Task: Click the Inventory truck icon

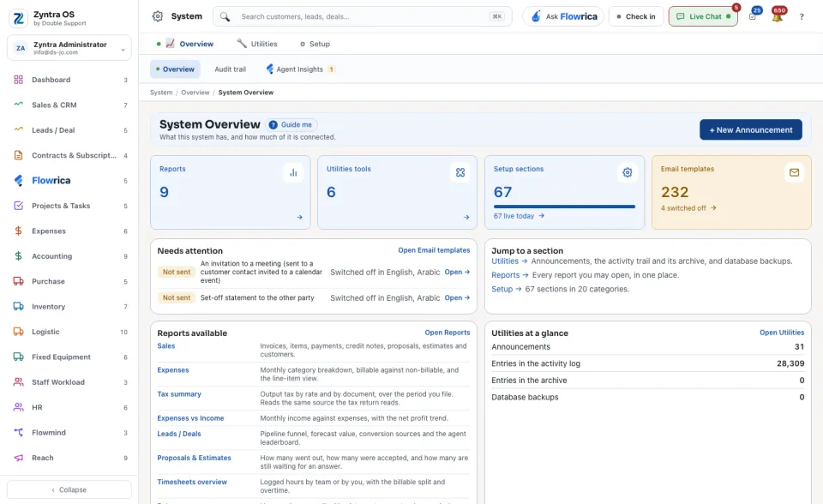Action: coord(18,307)
